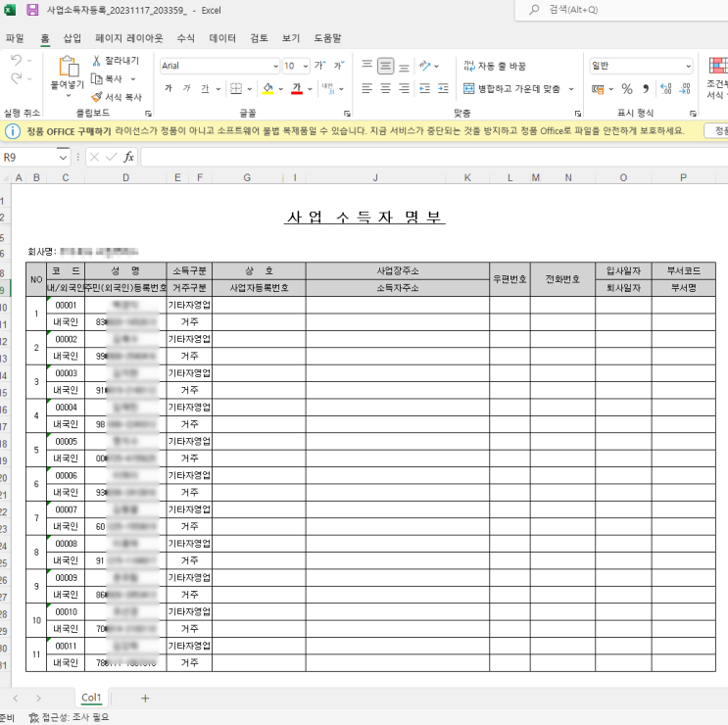Image resolution: width=728 pixels, height=725 pixels.
Task: Click accounting number format icon
Action: coord(598,88)
